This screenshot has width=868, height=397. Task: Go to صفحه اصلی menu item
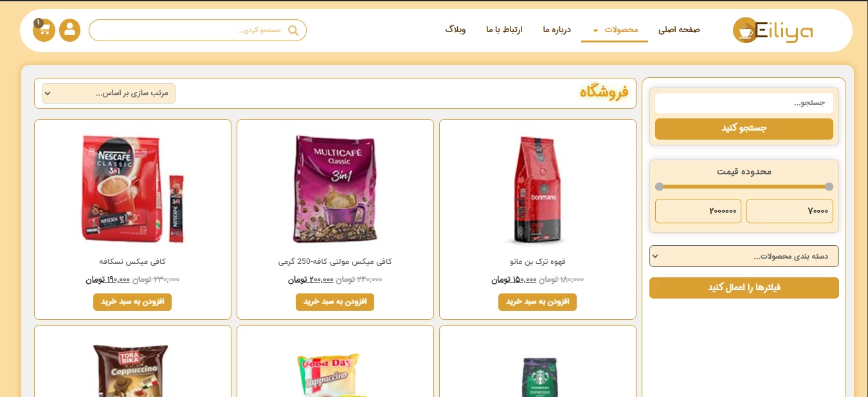[679, 30]
